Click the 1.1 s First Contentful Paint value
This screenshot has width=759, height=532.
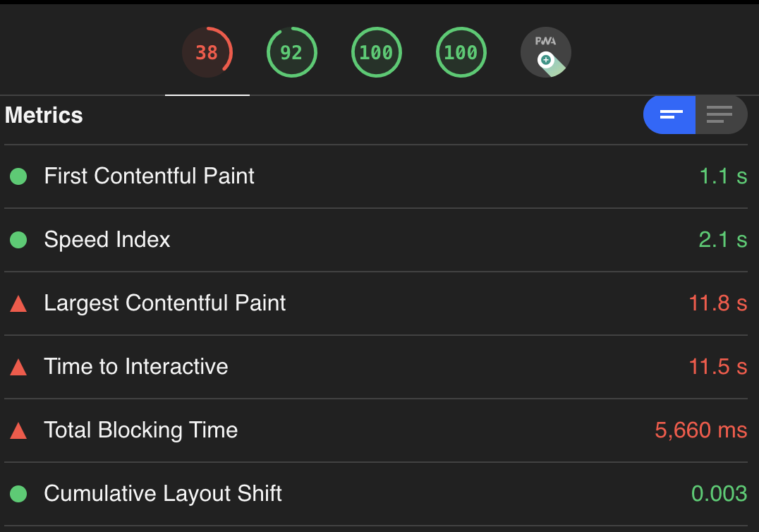723,176
